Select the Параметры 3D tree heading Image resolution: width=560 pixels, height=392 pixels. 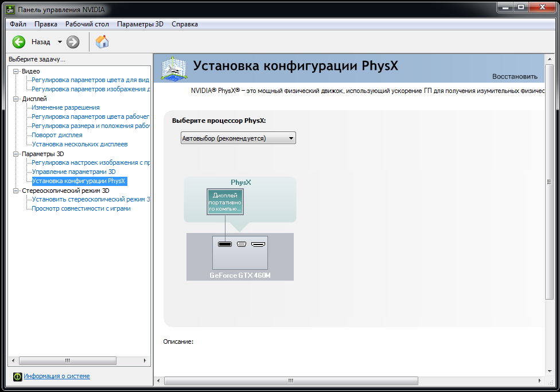43,154
